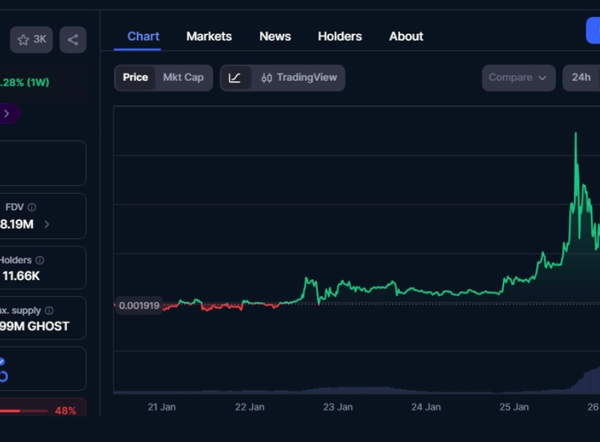Open the News tab
Viewport: 600px width, 442px height.
275,36
